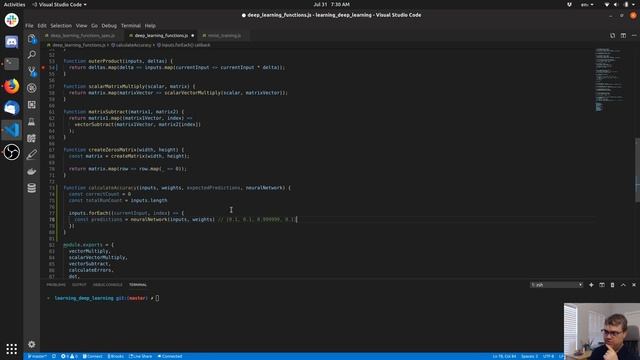Click the master branch in status bar
This screenshot has width=640, height=360.
[37, 356]
